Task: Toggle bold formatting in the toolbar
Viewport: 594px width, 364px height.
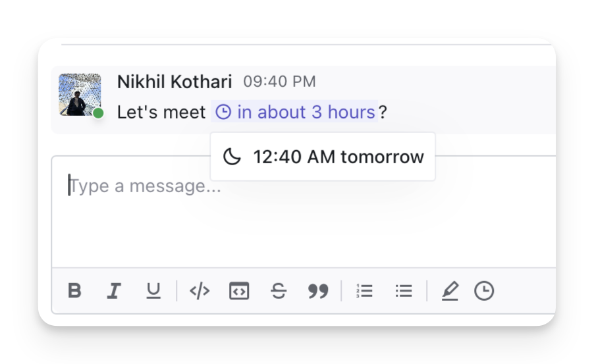Action: (x=75, y=291)
